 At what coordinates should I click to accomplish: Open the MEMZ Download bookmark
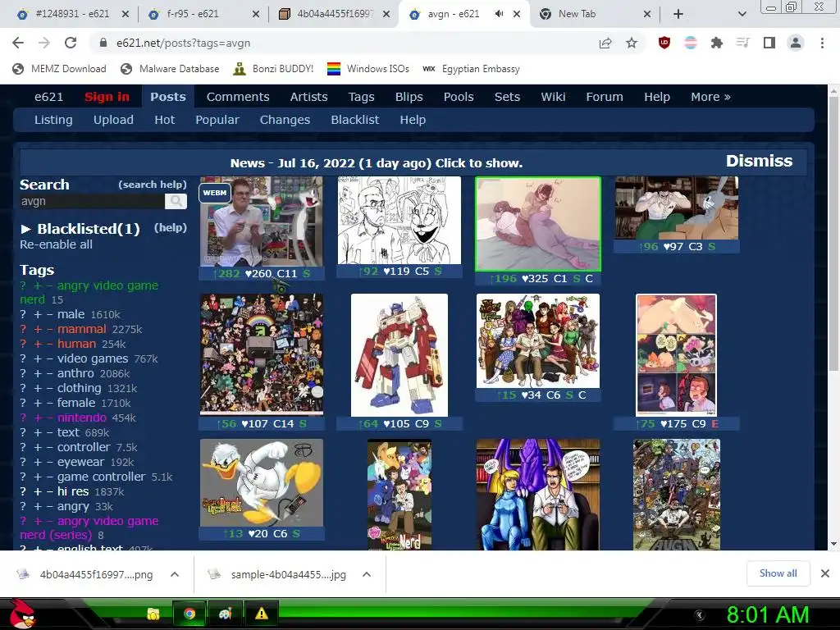pyautogui.click(x=59, y=69)
